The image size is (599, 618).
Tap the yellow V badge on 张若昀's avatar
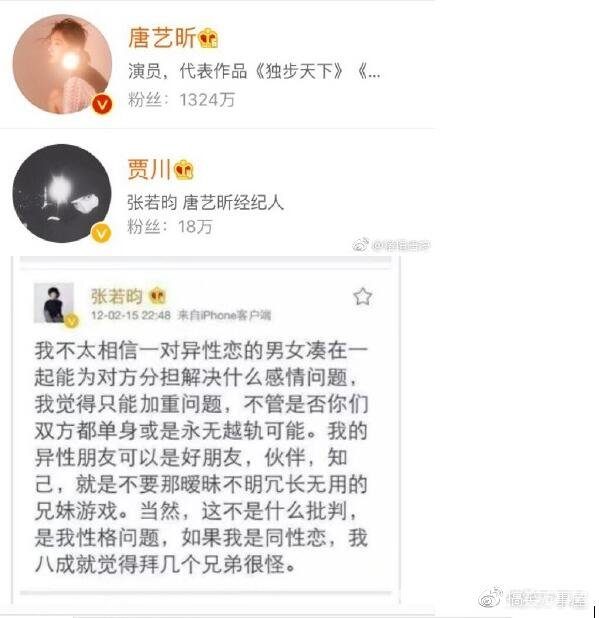[71, 321]
